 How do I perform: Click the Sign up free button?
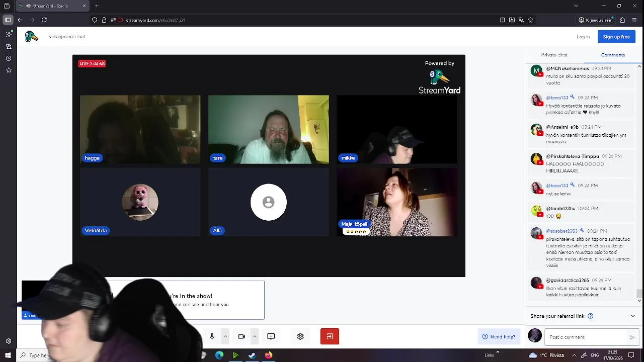[x=616, y=37]
